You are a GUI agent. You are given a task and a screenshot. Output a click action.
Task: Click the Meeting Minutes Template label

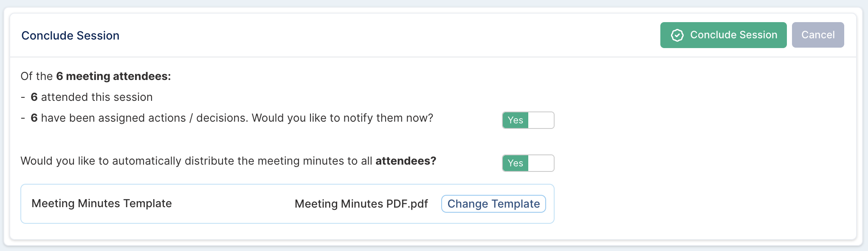(x=101, y=203)
